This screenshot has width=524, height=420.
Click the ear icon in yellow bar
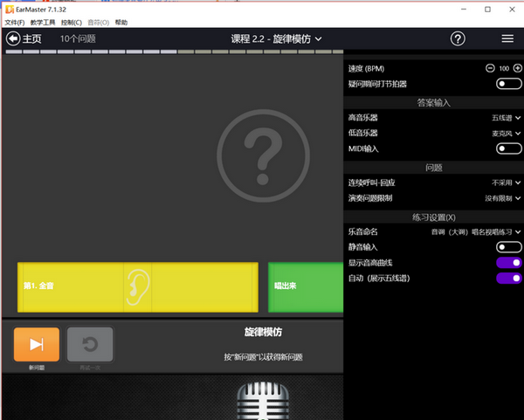coord(137,287)
